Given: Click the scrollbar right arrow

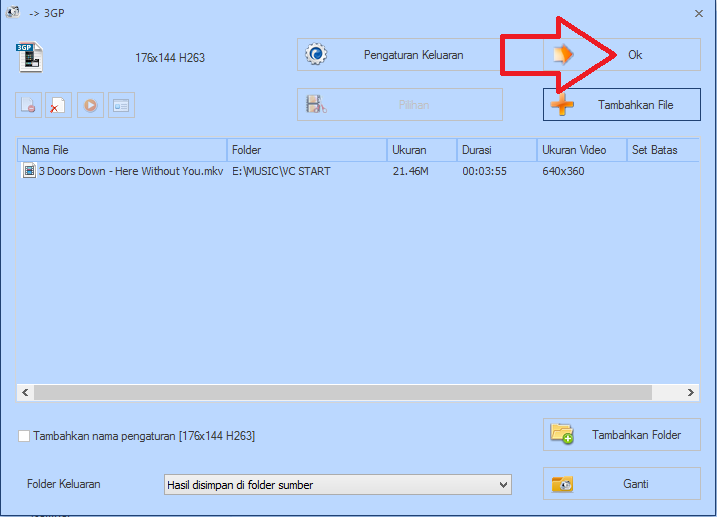Looking at the screenshot, I should tap(690, 392).
